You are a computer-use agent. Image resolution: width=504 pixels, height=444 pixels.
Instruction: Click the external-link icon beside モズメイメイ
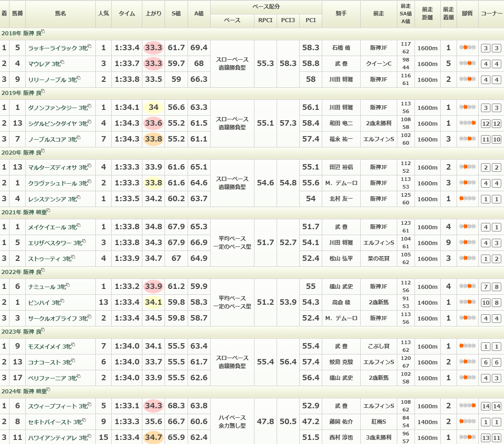click(73, 346)
